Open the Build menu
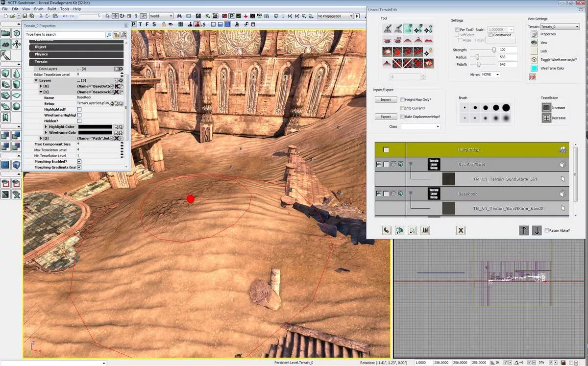The height and width of the screenshot is (366, 588). coord(51,9)
